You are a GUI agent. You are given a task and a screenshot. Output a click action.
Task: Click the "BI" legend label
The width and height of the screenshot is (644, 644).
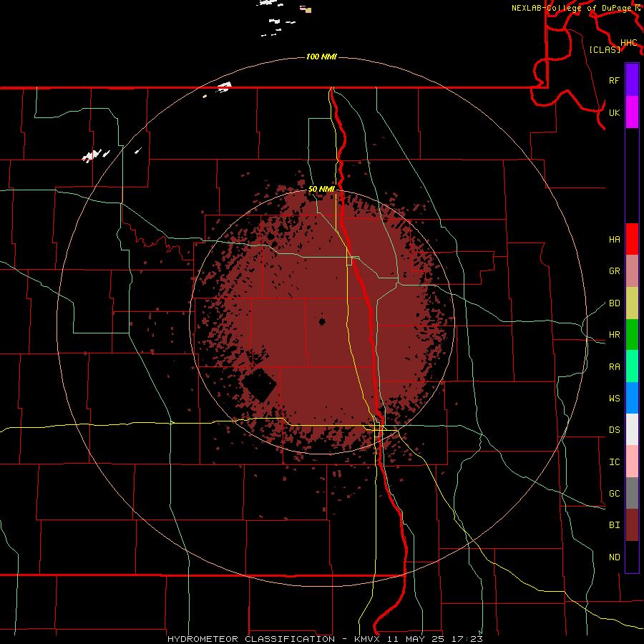614,525
